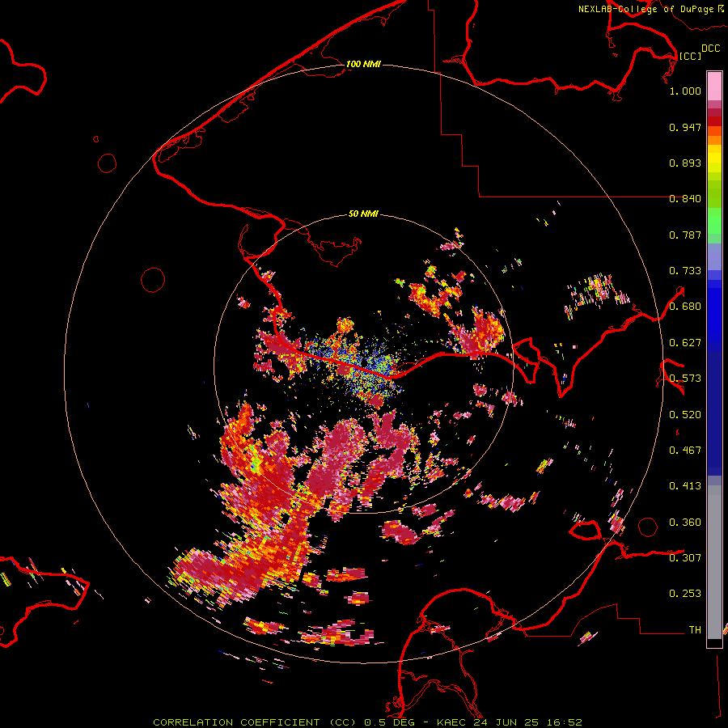Image resolution: width=728 pixels, height=728 pixels.
Task: Click the 100 NMI range ring label
Action: click(363, 64)
